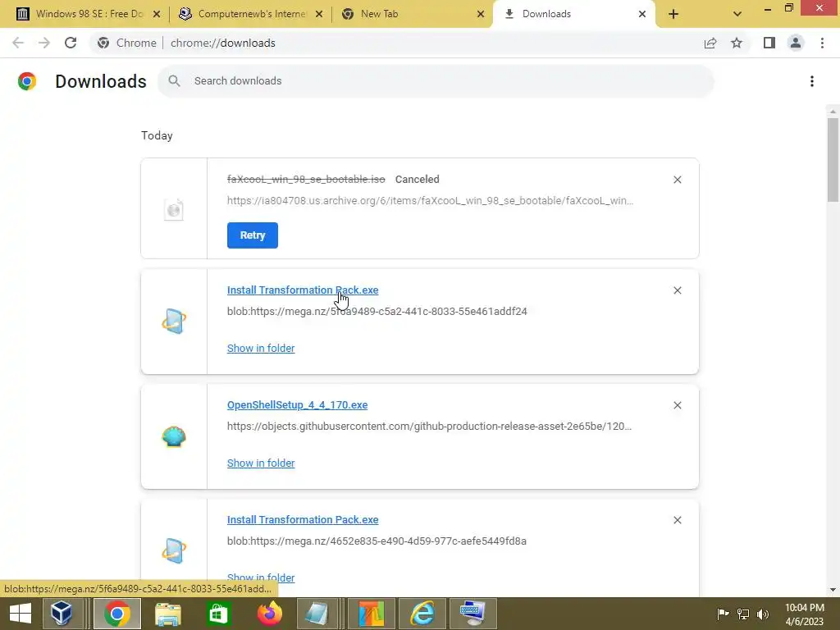Open the volume control in system tray
The width and height of the screenshot is (840, 630).
pos(763,614)
